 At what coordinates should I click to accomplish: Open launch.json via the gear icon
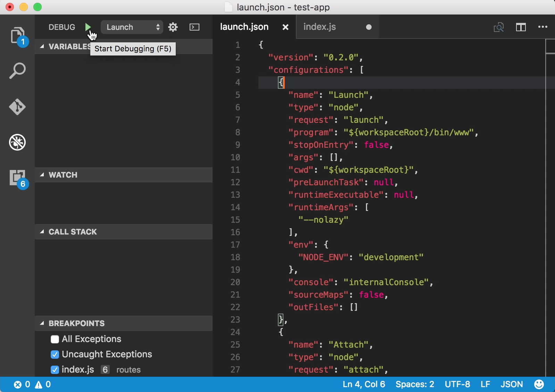coord(173,27)
